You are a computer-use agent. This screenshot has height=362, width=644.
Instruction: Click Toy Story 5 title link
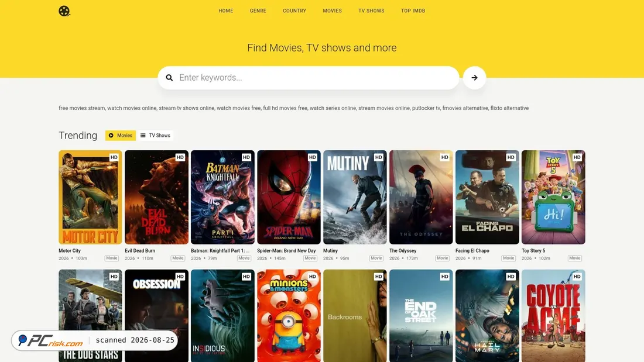pyautogui.click(x=533, y=251)
